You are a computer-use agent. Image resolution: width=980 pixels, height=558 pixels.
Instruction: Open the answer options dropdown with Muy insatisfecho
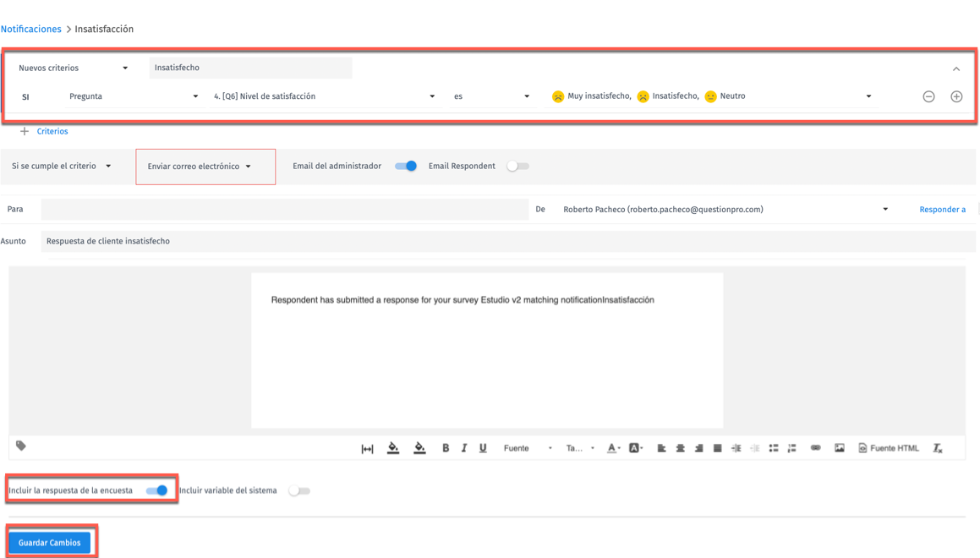click(x=711, y=96)
